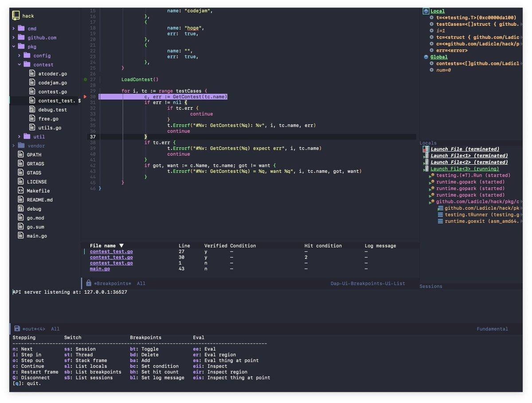Open main.go link in breakpoints list
The width and height of the screenshot is (532, 403).
100,269
